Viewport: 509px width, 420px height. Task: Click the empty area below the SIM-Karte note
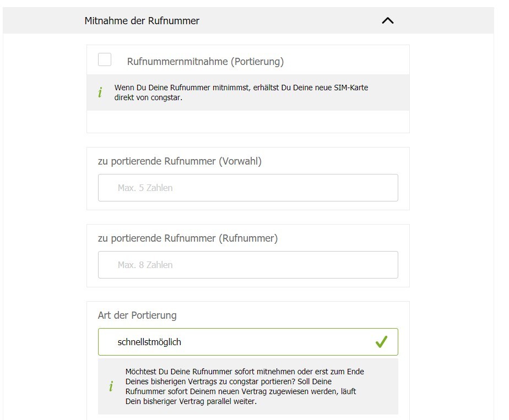[248, 121]
